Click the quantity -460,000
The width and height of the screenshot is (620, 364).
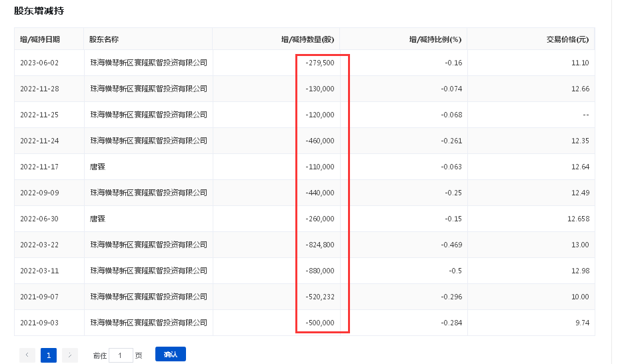[320, 141]
